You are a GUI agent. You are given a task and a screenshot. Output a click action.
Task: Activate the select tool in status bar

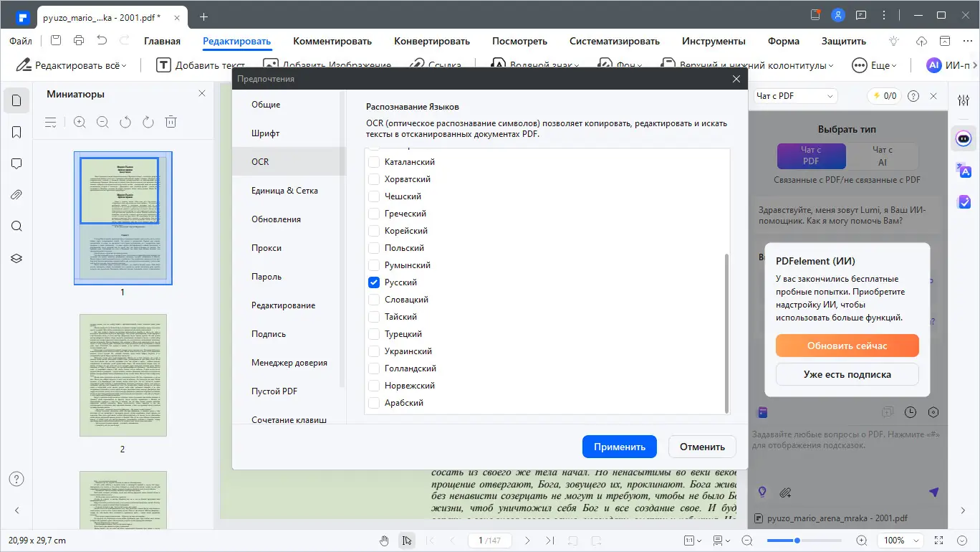point(407,541)
